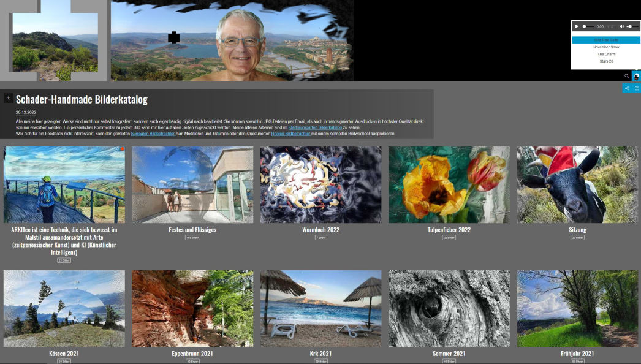This screenshot has width=641, height=364.
Task: Click the Sitzung title text
Action: pyautogui.click(x=577, y=230)
